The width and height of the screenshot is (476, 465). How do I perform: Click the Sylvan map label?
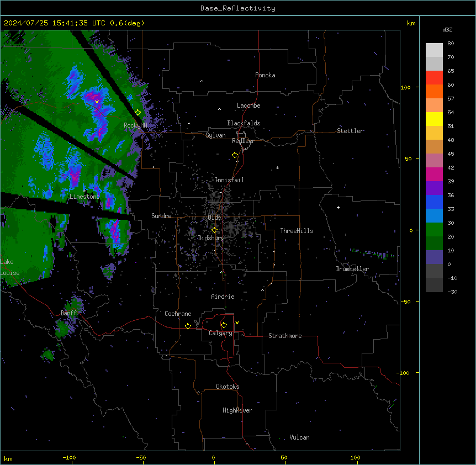pyautogui.click(x=215, y=135)
